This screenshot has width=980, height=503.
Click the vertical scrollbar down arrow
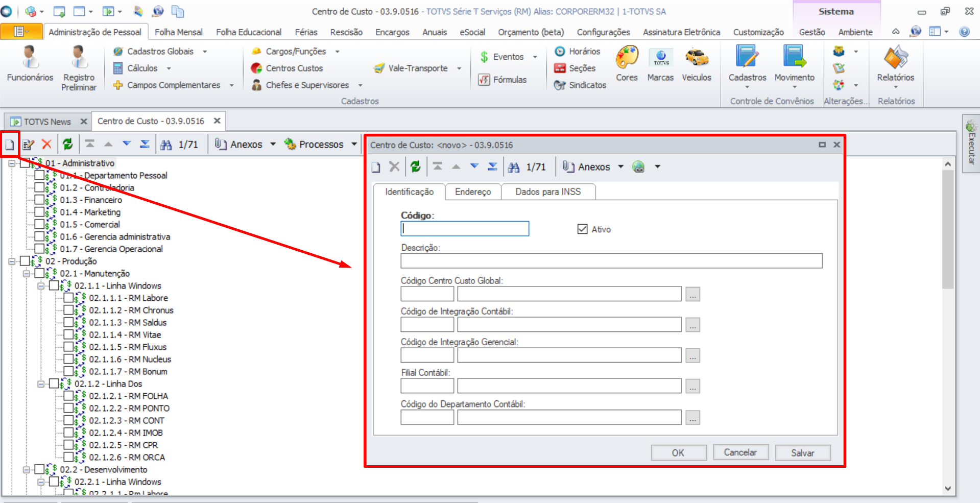pos(948,489)
